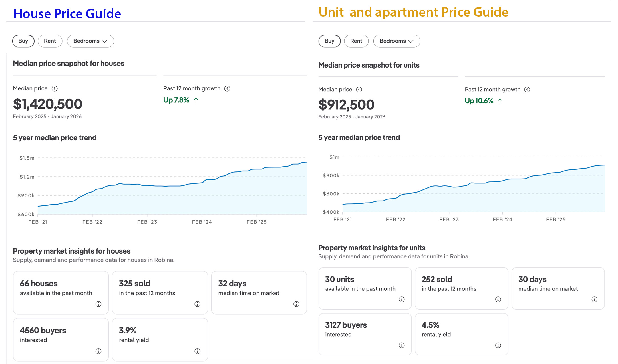Expand Bedrooms dropdown for houses
The height and width of the screenshot is (364, 618).
click(x=90, y=41)
